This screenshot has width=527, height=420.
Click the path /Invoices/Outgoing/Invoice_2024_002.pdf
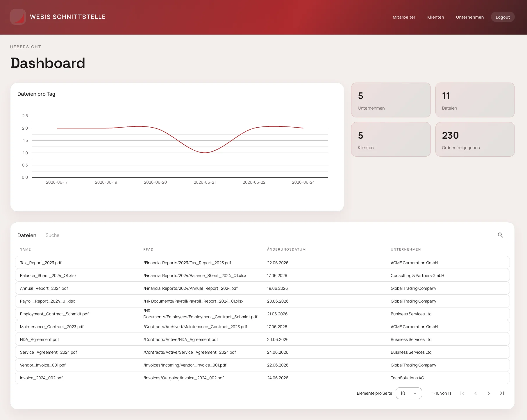pyautogui.click(x=184, y=378)
